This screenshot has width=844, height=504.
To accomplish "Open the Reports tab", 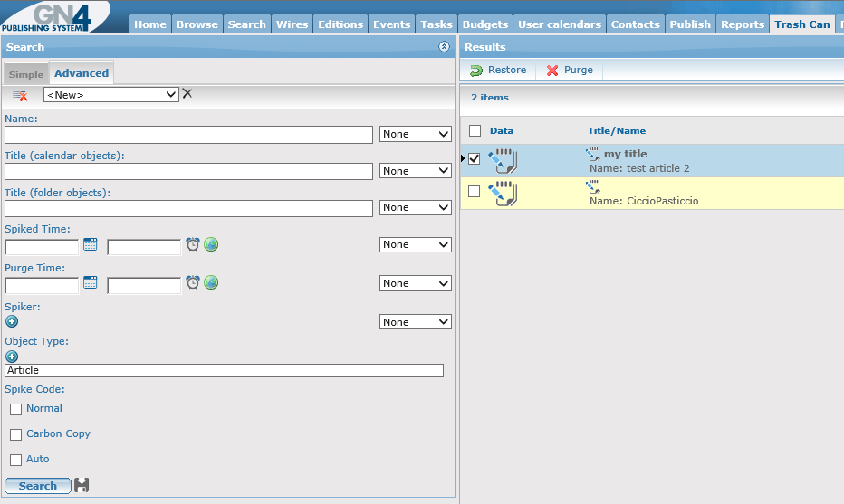I will [743, 24].
